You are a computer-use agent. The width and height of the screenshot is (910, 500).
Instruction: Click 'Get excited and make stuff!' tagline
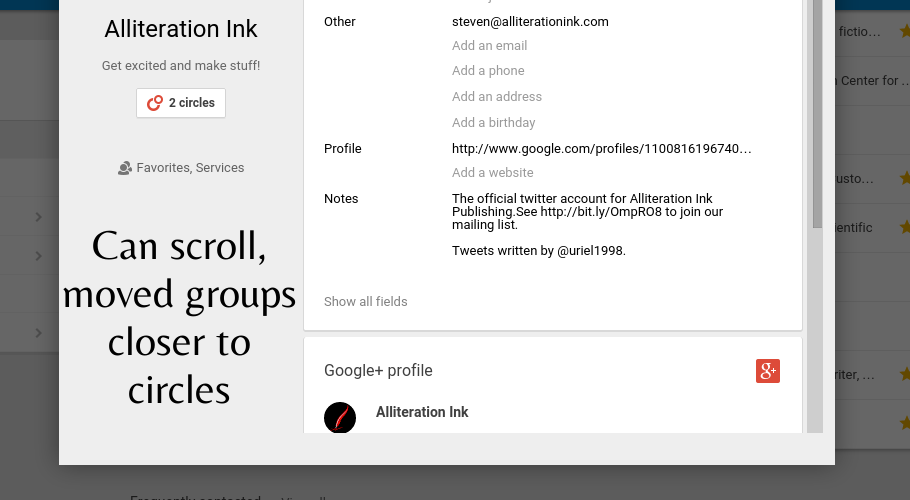pyautogui.click(x=181, y=66)
